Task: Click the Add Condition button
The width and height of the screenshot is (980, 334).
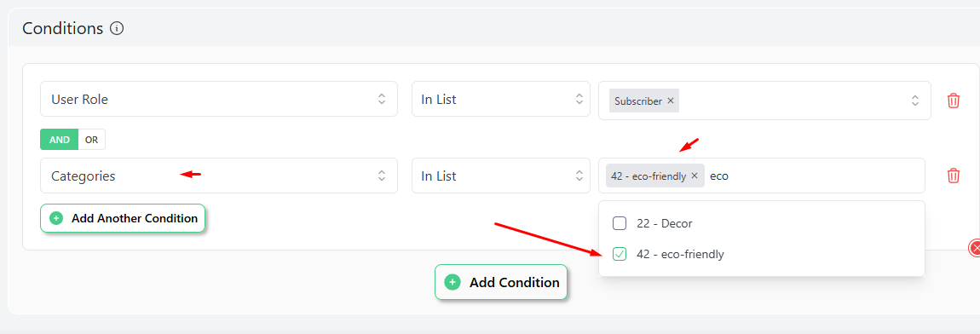Action: 500,282
